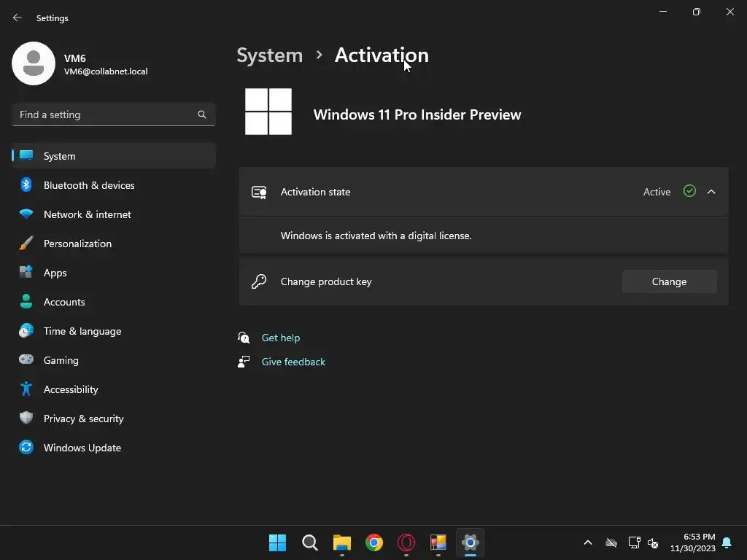
Task: Click the search magnifier in Find a setting
Action: click(x=202, y=114)
